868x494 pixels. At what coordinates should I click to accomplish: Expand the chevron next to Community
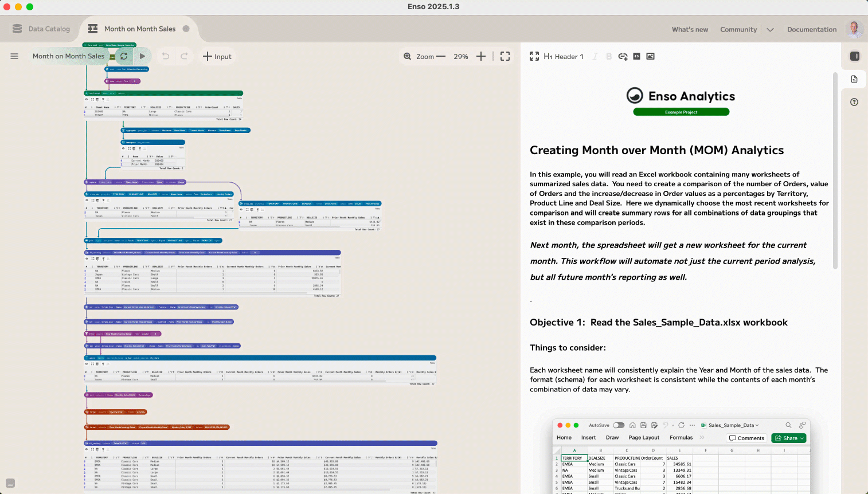770,29
